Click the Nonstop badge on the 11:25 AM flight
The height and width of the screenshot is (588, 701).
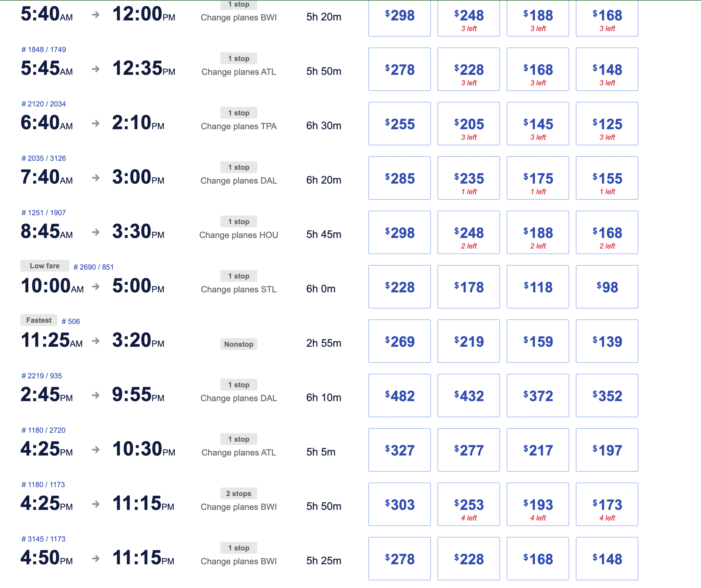238,344
